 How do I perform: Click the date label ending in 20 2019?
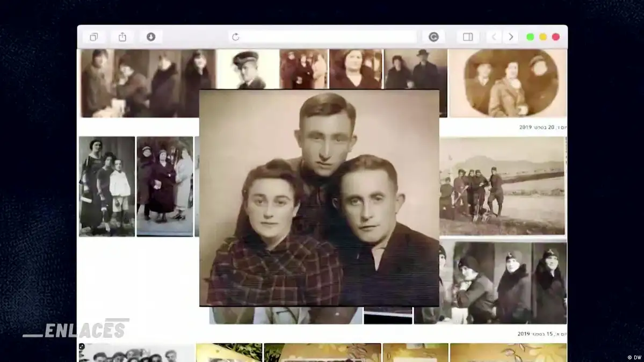click(542, 127)
